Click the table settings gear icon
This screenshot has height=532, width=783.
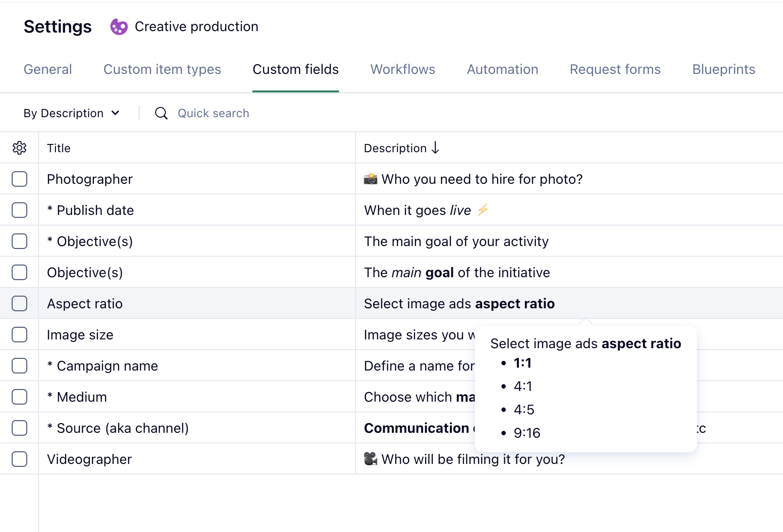coord(19,148)
